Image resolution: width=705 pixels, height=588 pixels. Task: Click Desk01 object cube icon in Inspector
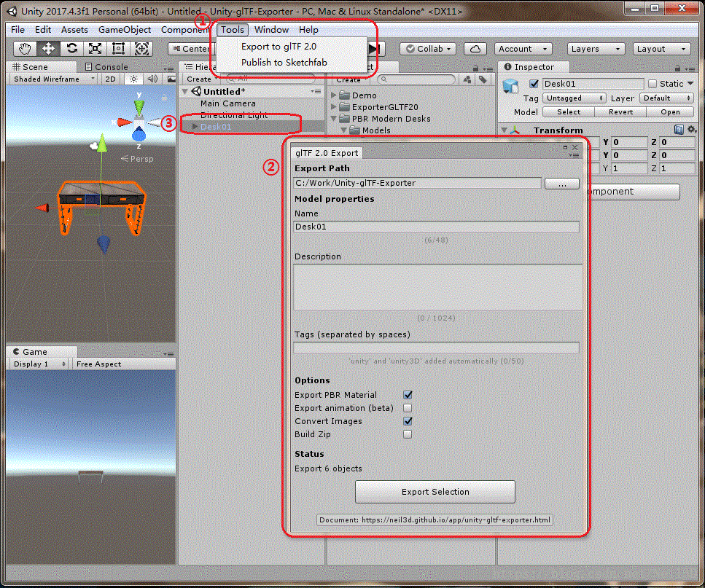[x=511, y=85]
